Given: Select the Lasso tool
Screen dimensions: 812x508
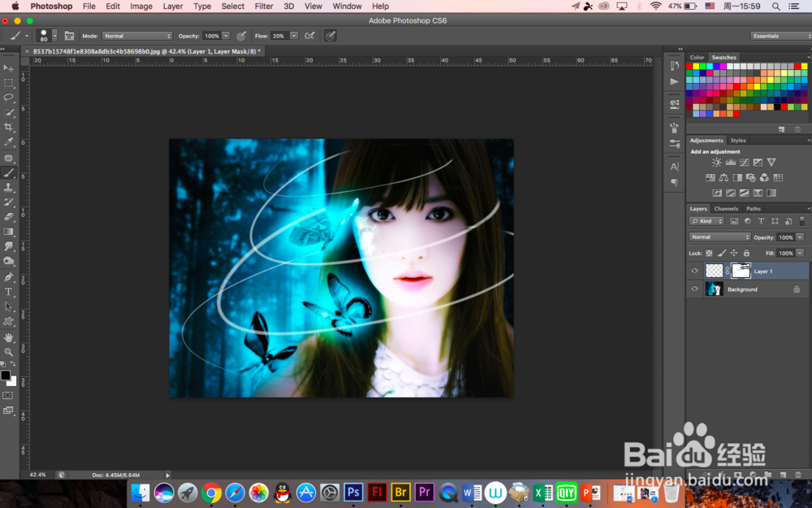Looking at the screenshot, I should click(x=8, y=98).
